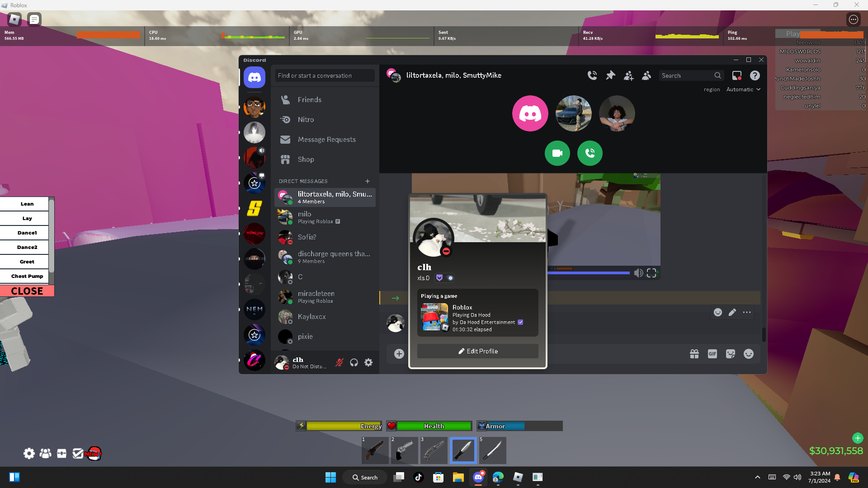
Task: Focus the Find or start a conversation field
Action: tap(325, 75)
